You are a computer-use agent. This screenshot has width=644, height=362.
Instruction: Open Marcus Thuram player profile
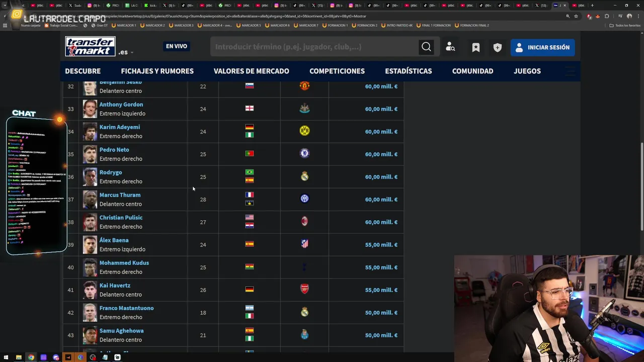click(x=120, y=195)
